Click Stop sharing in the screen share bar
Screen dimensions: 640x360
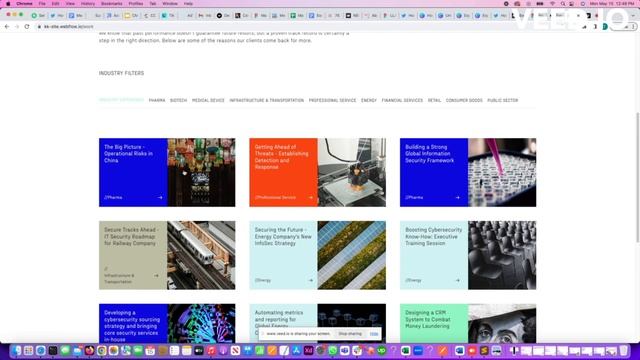pos(350,334)
